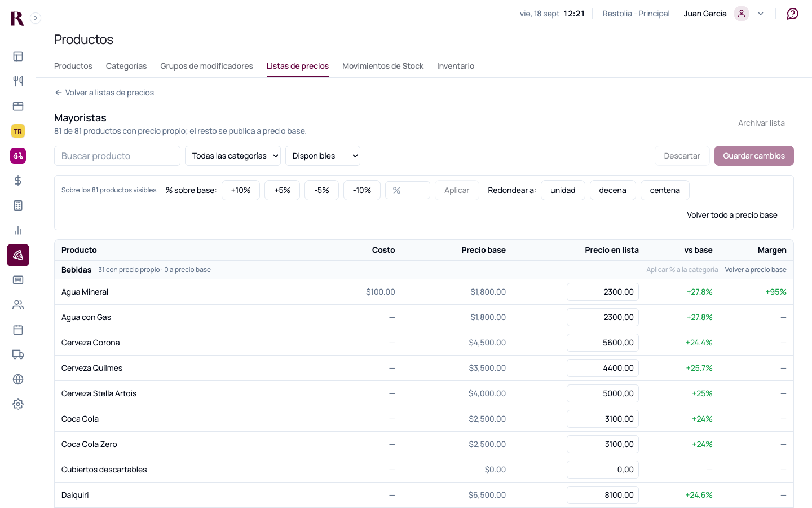The image size is (812, 508).
Task: Switch to Movimientos de Stock tab
Action: 383,66
